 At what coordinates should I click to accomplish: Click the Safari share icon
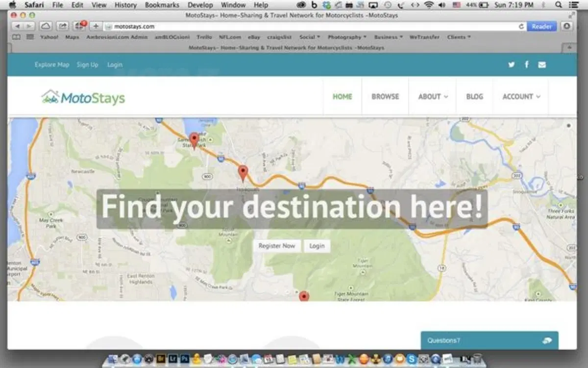pos(63,26)
